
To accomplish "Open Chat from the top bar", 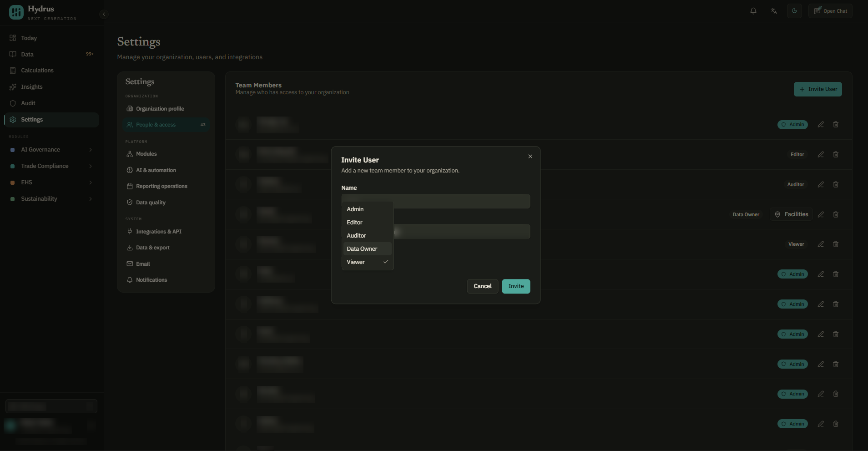I will (830, 11).
